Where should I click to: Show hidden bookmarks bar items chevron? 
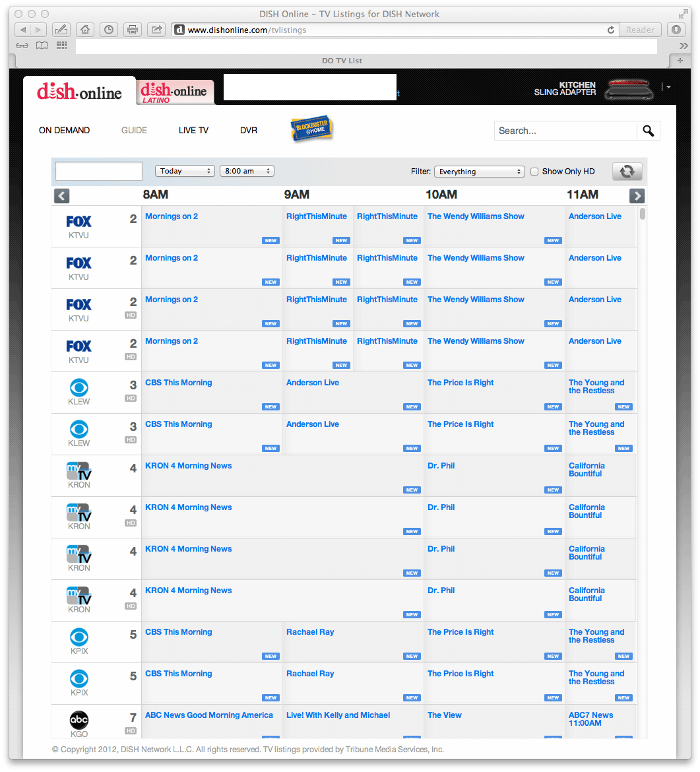coord(684,46)
